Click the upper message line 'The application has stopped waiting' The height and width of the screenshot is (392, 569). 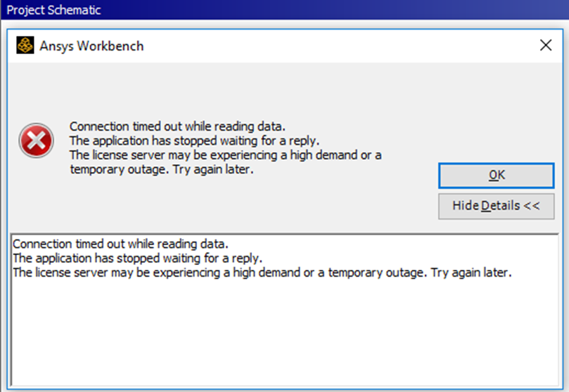pos(195,141)
